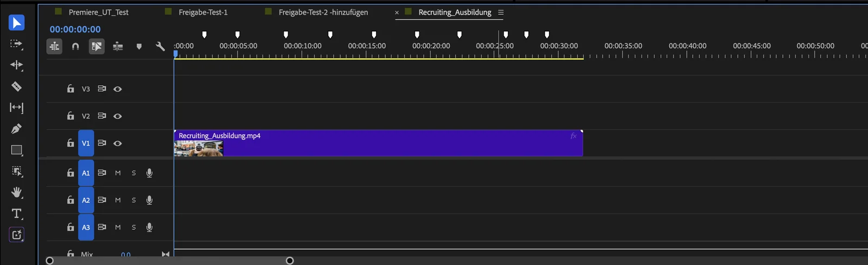Select the Type tool

(17, 213)
